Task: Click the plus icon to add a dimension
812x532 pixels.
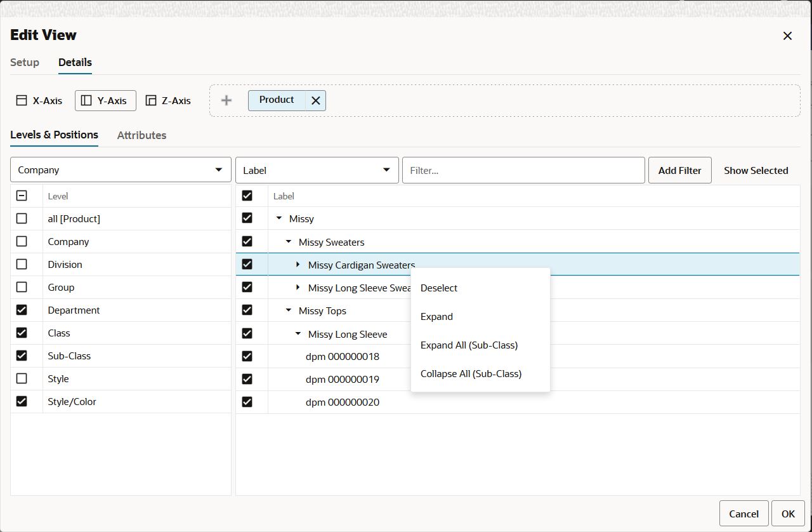Action: tap(226, 100)
